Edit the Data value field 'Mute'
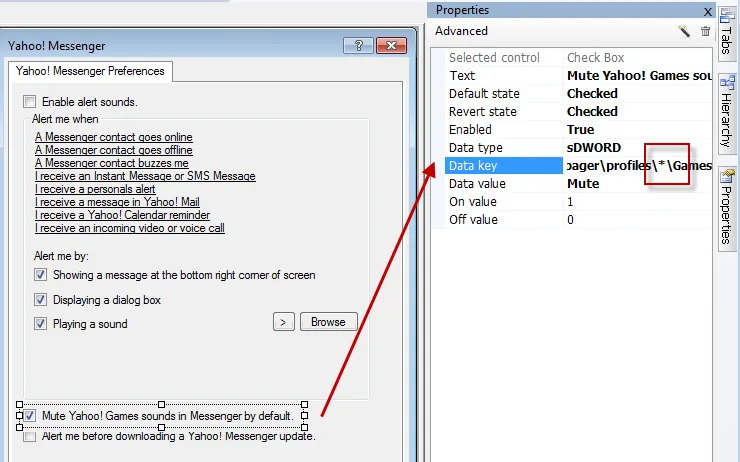740x462 pixels. (x=639, y=184)
